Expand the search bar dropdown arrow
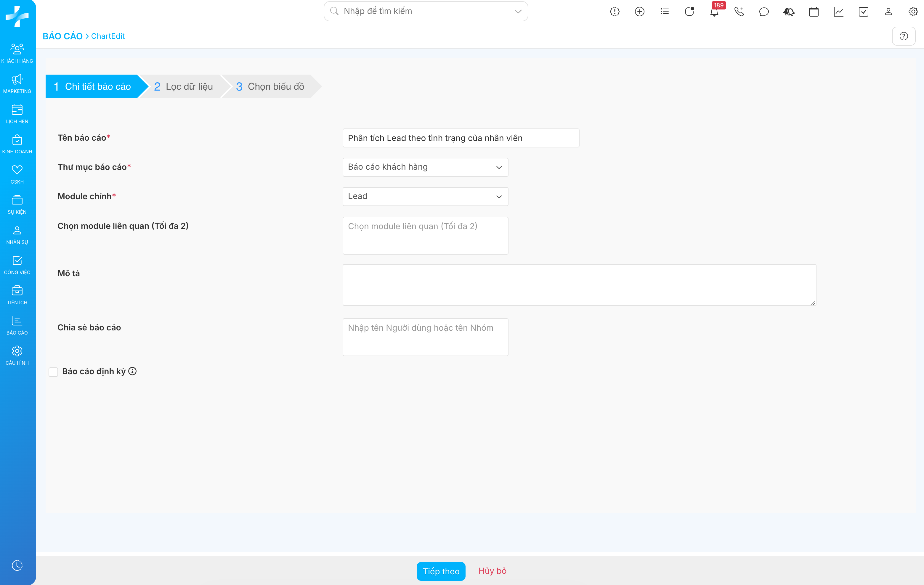This screenshot has width=924, height=585. [518, 12]
